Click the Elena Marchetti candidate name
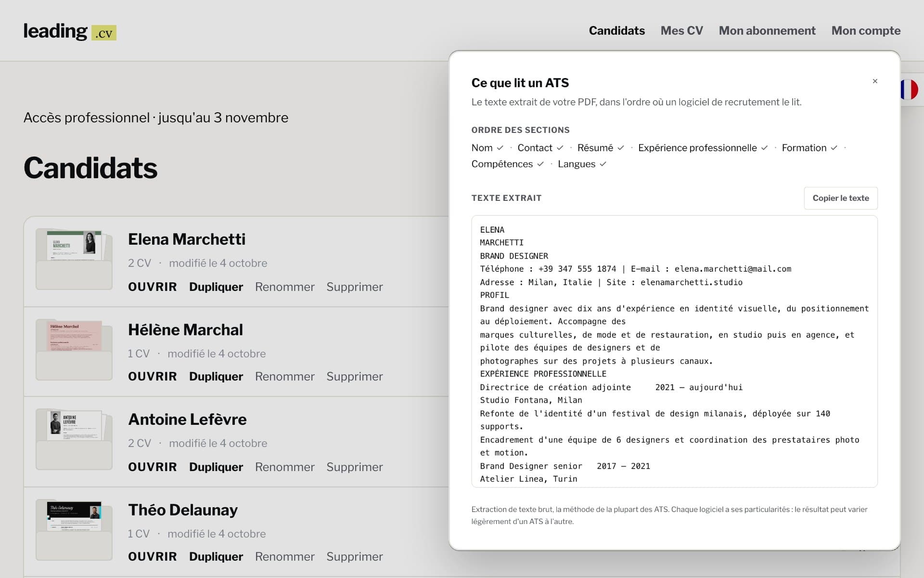 (187, 239)
